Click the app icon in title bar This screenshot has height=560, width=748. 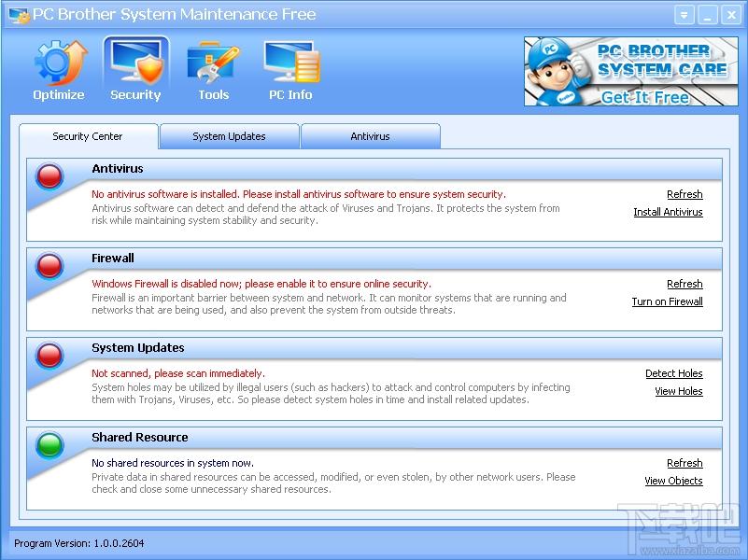[x=19, y=15]
